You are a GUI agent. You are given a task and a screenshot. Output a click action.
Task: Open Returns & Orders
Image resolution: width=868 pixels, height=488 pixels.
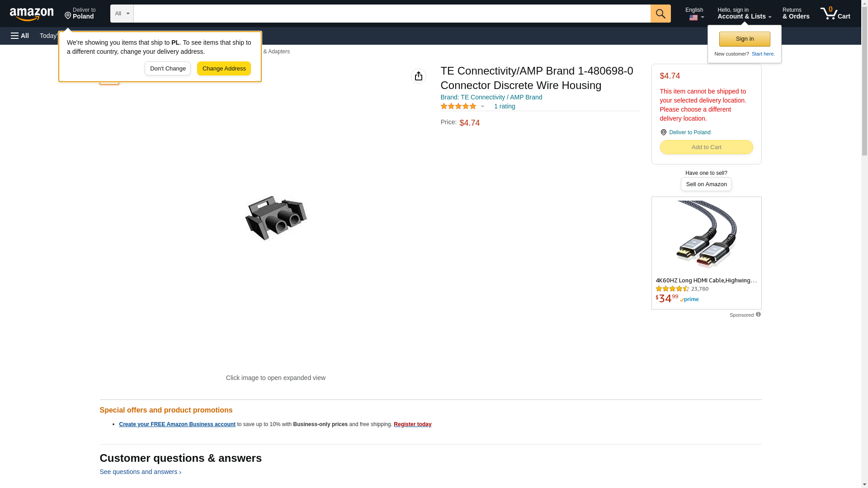(796, 14)
